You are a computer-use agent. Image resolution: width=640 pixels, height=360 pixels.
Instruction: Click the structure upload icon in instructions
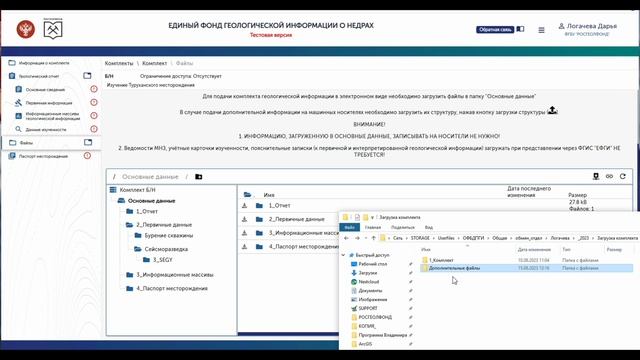coord(552,110)
